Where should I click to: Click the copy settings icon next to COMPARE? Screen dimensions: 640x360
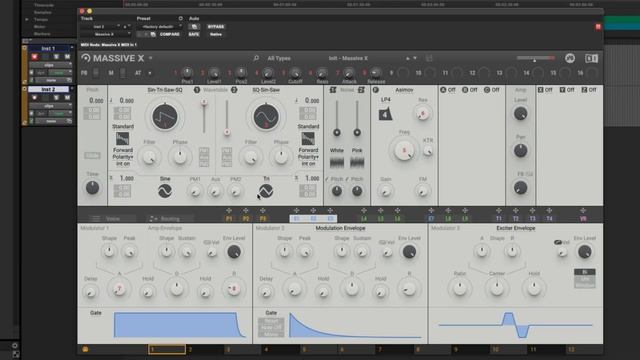point(153,34)
